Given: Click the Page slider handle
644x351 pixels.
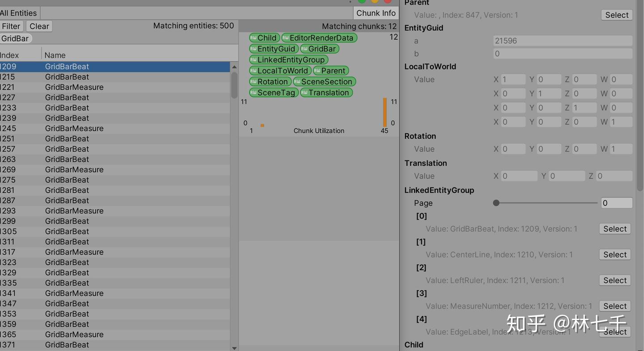Looking at the screenshot, I should click(x=496, y=203).
